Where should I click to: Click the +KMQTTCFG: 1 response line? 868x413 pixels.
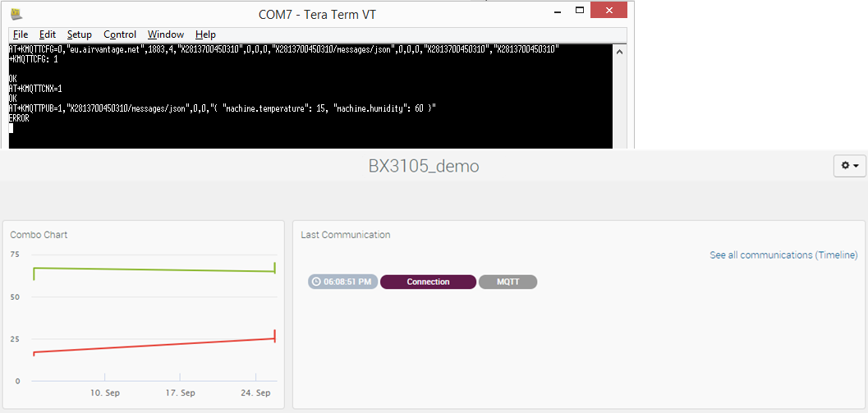point(33,58)
